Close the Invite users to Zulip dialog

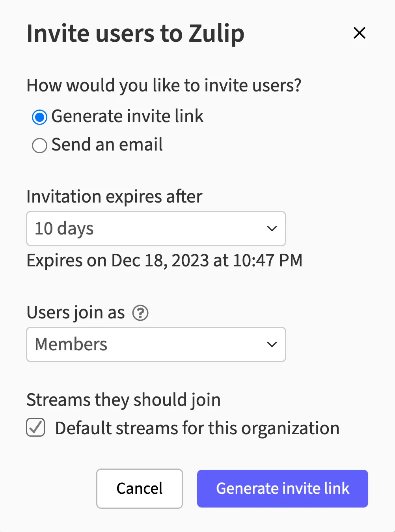point(360,33)
